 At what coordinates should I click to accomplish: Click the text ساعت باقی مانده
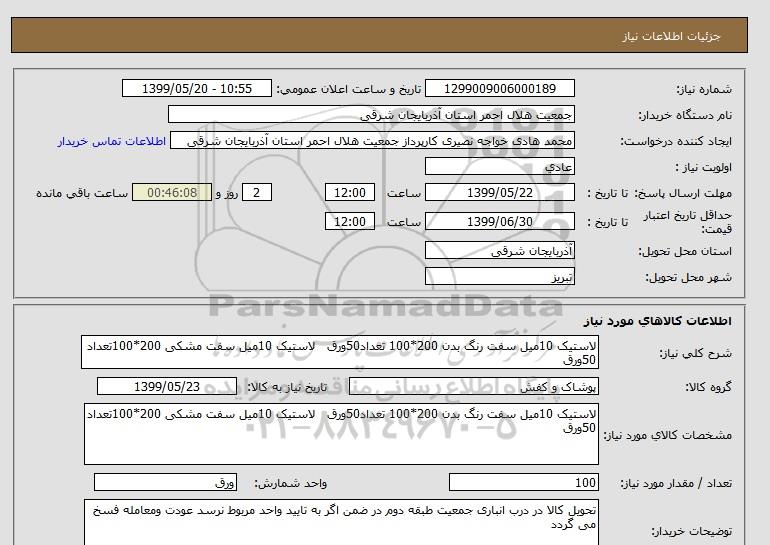click(x=82, y=193)
